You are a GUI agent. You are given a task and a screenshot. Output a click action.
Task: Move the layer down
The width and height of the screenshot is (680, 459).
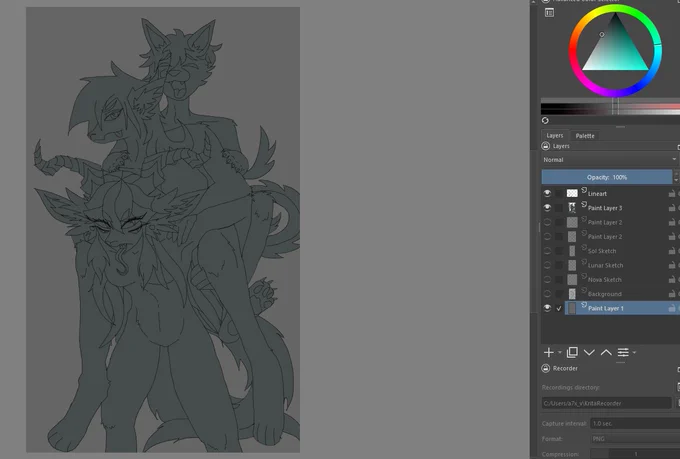pos(589,352)
